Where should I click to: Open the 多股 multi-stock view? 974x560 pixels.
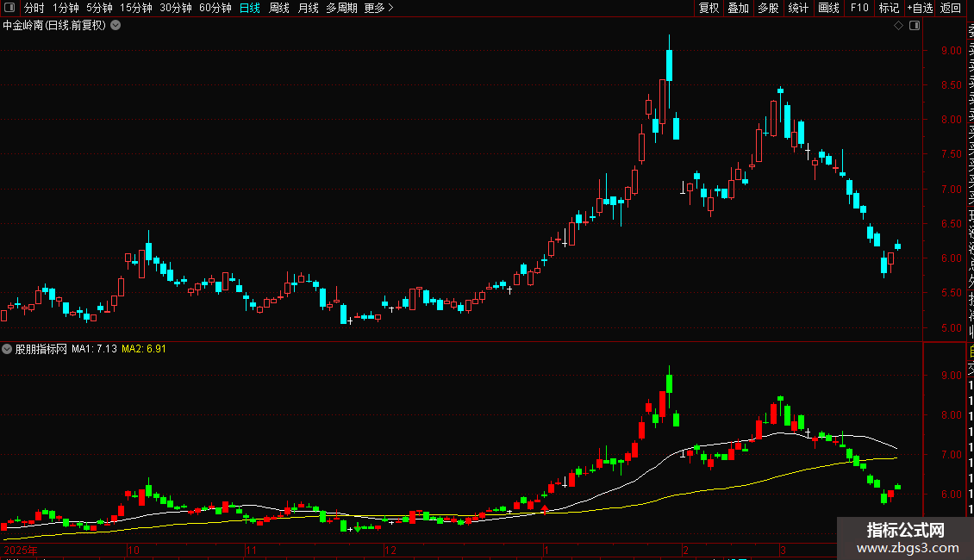tap(768, 8)
